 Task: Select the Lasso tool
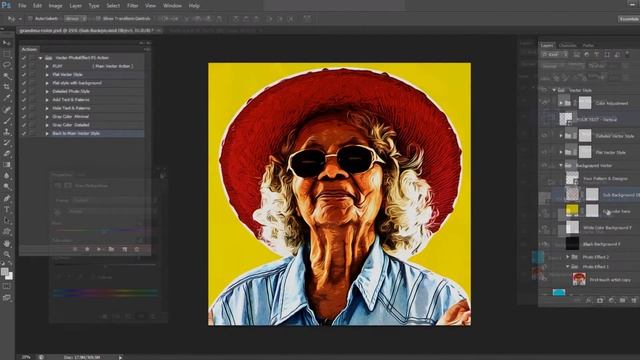7,65
